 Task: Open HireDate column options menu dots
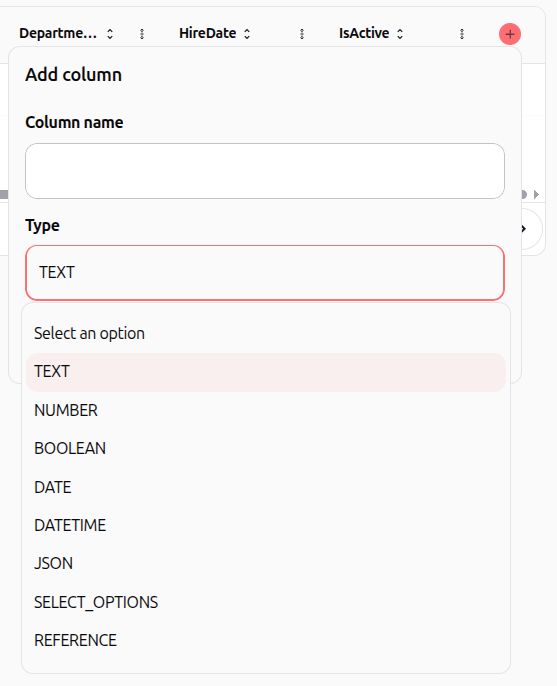[302, 34]
